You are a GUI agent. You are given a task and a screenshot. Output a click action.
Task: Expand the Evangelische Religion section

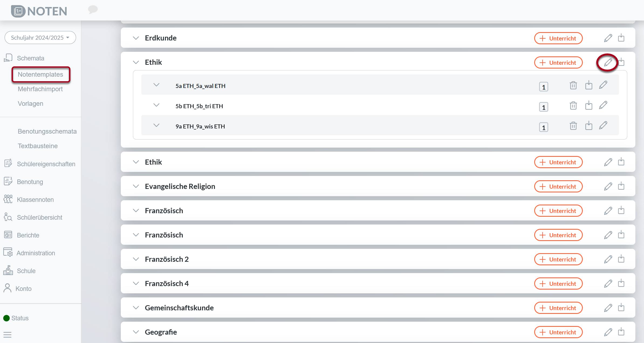[x=136, y=186]
